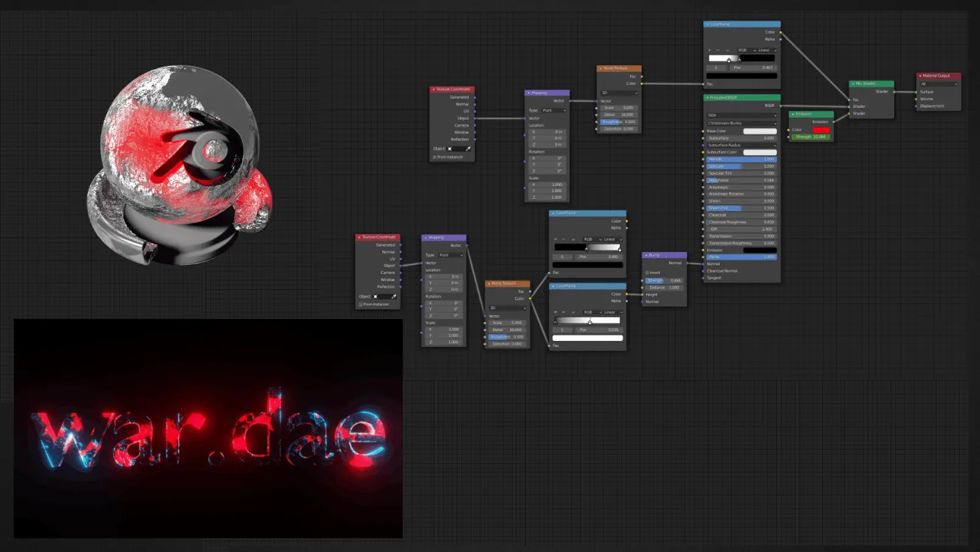Open Linear interpolation dropdown in ColorRamp Pos 0.482
This screenshot has width=980, height=552.
click(x=613, y=239)
